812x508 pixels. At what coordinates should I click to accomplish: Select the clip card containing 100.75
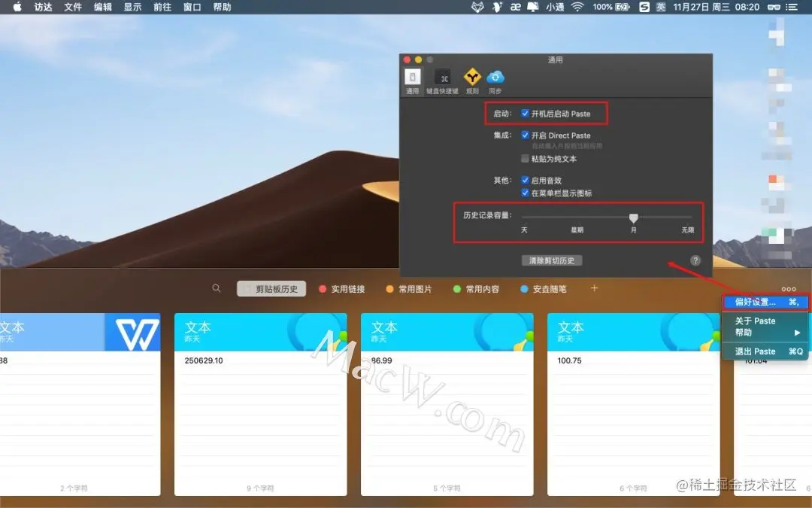(633, 404)
